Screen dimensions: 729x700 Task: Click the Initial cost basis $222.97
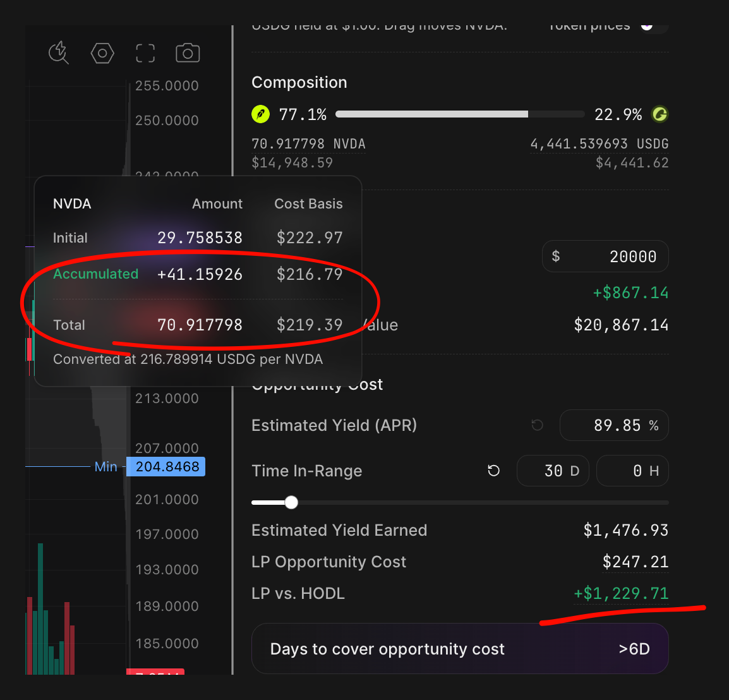coord(310,238)
